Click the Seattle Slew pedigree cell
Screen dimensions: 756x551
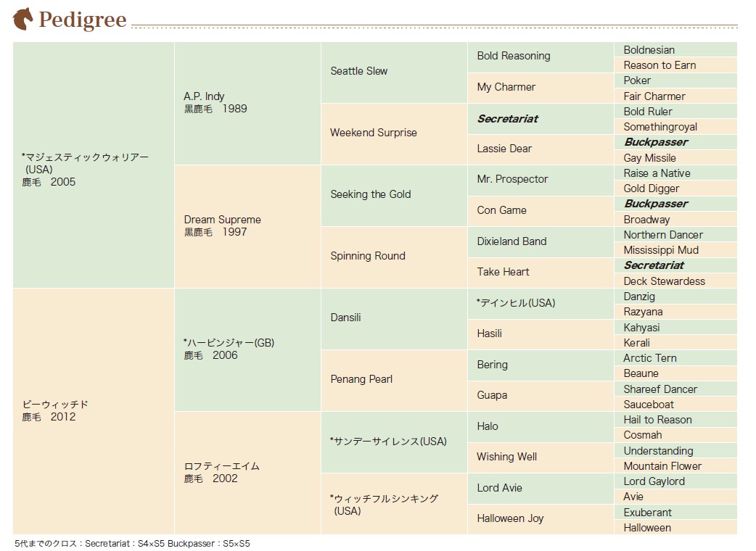(394, 72)
